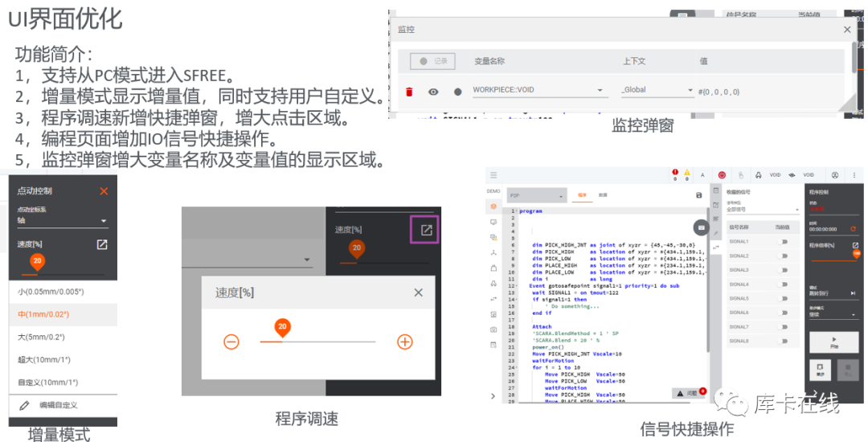868x442 pixels.
Task: Open the hamburger menu above DEMO
Action: coord(493,174)
